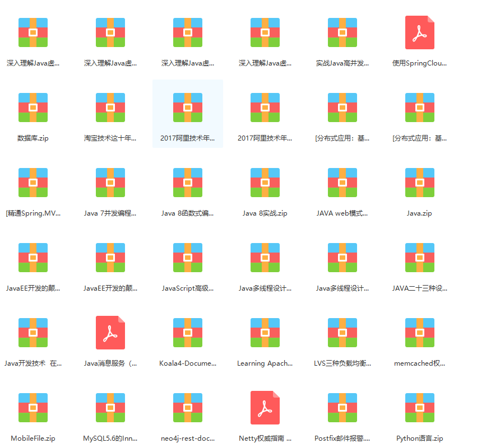477x448 pixels.
Task: Select the JAVA web模式 archive icon
Action: click(x=342, y=183)
